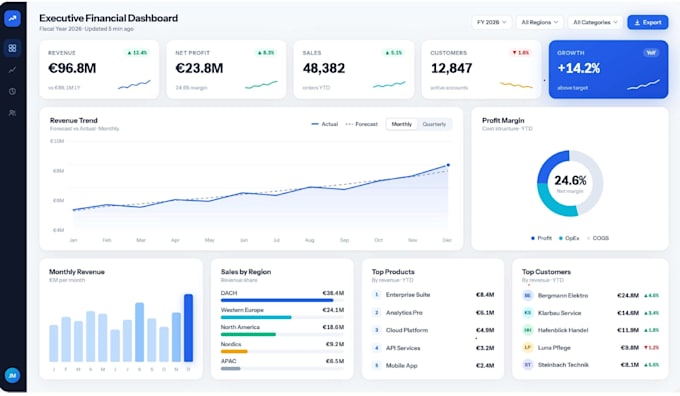Click the Export button

[648, 22]
